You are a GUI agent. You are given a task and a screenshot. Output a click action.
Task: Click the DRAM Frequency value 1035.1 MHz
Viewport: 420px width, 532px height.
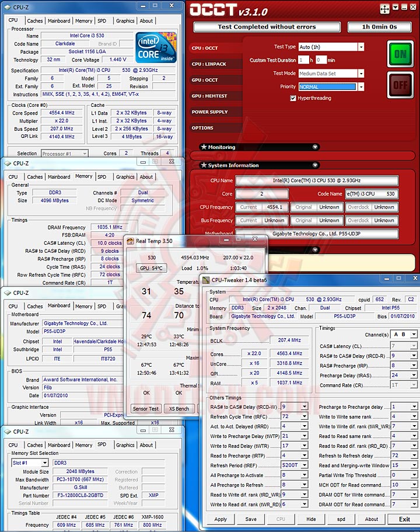[x=110, y=227]
